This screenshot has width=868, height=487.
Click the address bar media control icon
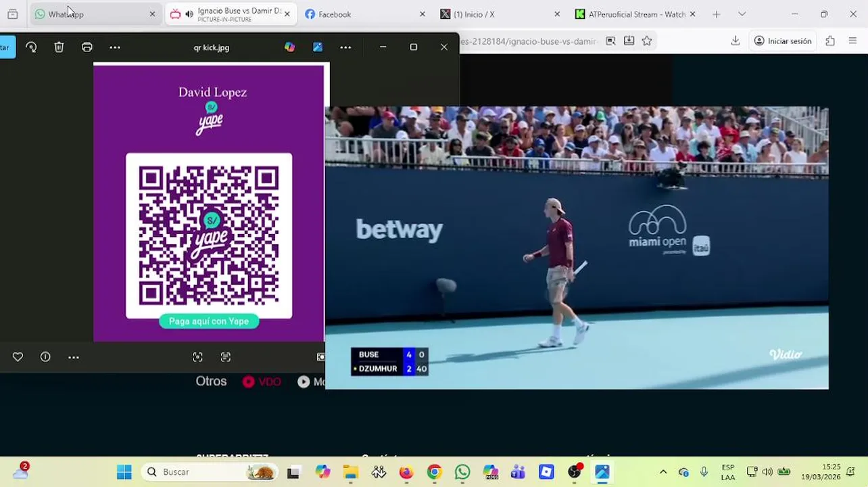coord(610,41)
